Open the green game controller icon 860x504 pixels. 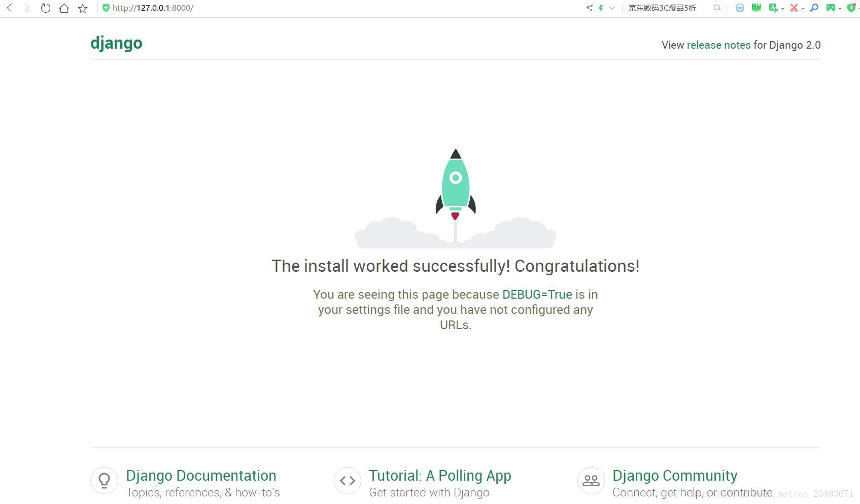tap(831, 8)
